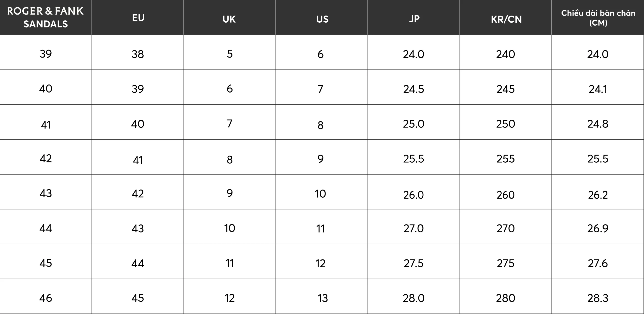This screenshot has height=314, width=644.
Task: Select the 27.6 foot length cell
Action: (598, 263)
